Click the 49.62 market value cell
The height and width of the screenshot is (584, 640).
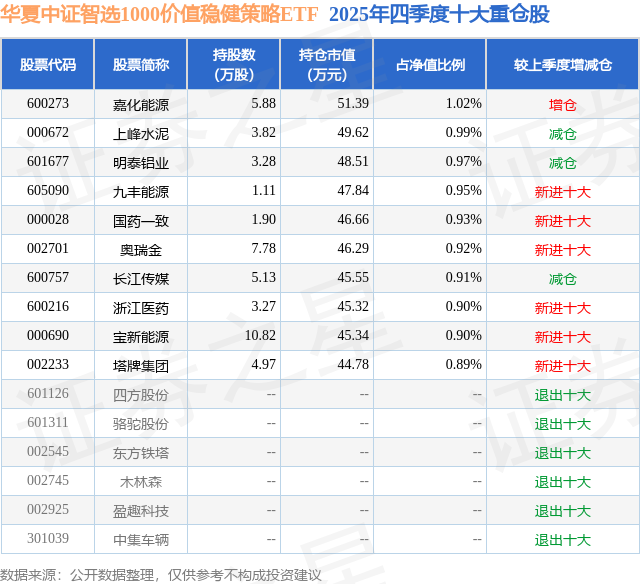coord(353,133)
